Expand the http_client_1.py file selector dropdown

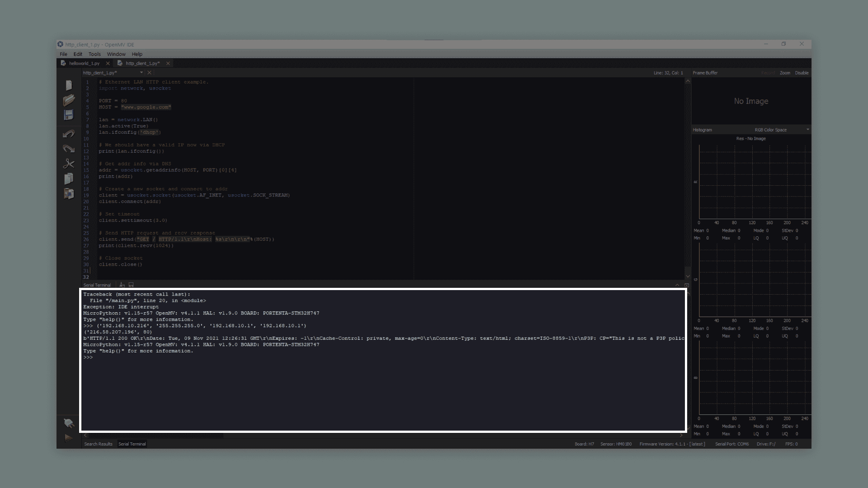[142, 72]
